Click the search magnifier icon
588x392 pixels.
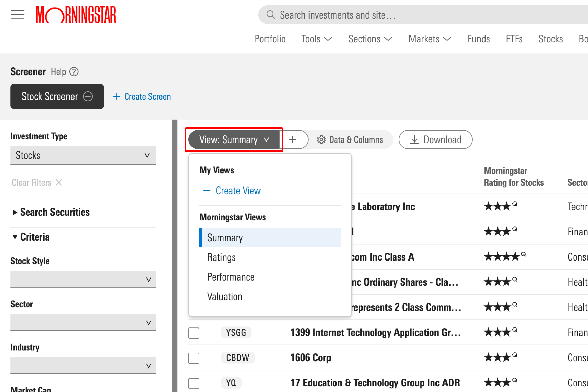[271, 15]
